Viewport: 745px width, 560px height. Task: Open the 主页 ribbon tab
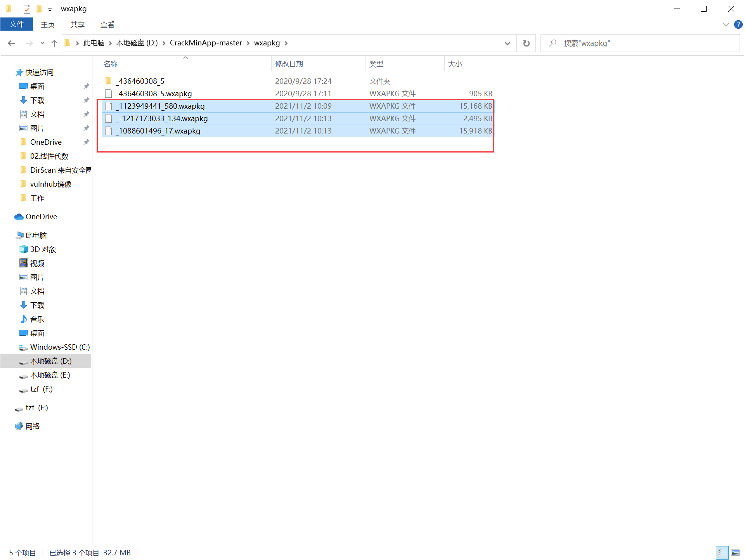click(48, 24)
